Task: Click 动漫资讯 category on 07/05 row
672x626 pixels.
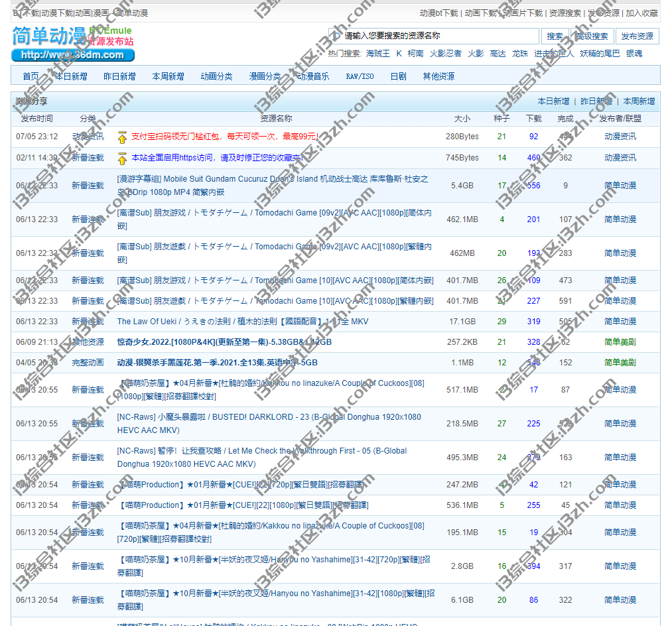Action: tap(88, 136)
